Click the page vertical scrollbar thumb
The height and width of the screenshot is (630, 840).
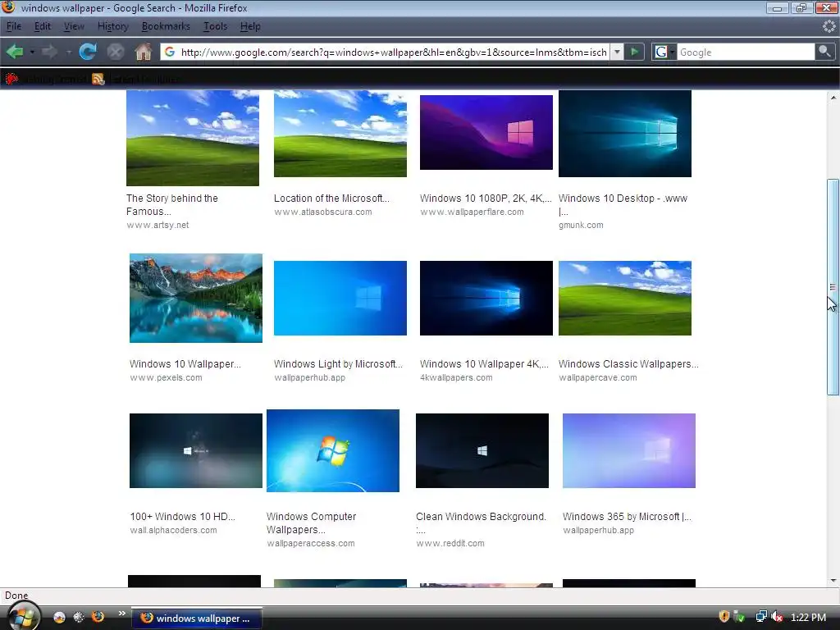coord(833,287)
